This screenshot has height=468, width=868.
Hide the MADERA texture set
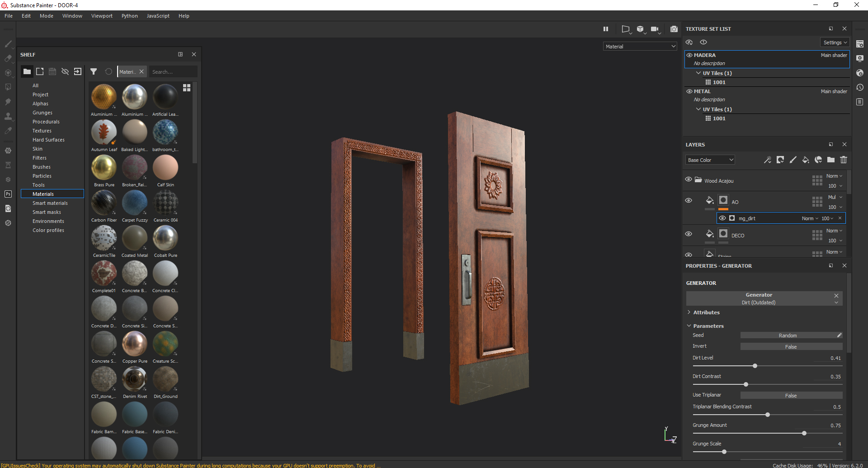(689, 55)
